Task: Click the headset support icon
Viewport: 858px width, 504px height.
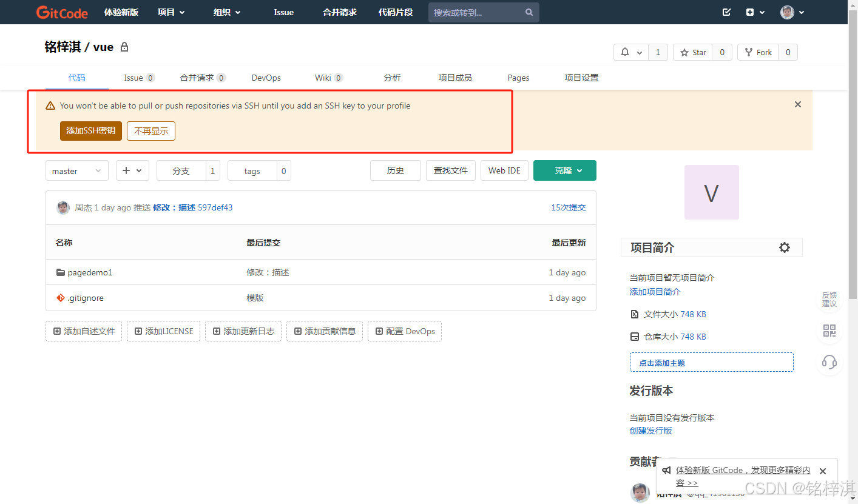Action: 829,362
